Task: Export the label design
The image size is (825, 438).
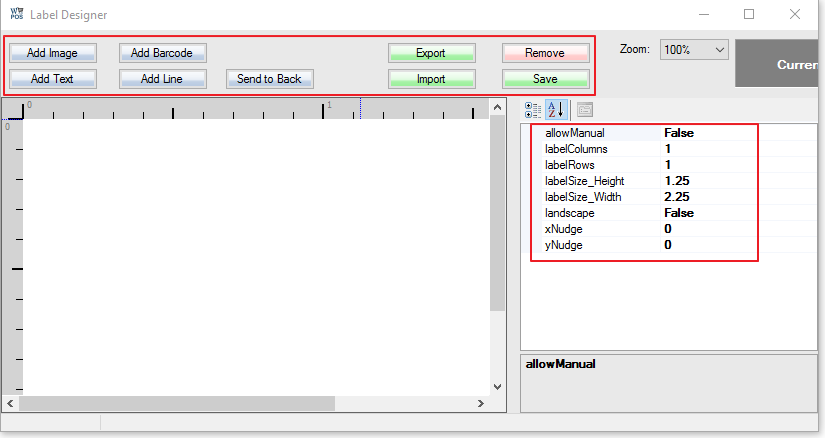Action: pos(432,53)
